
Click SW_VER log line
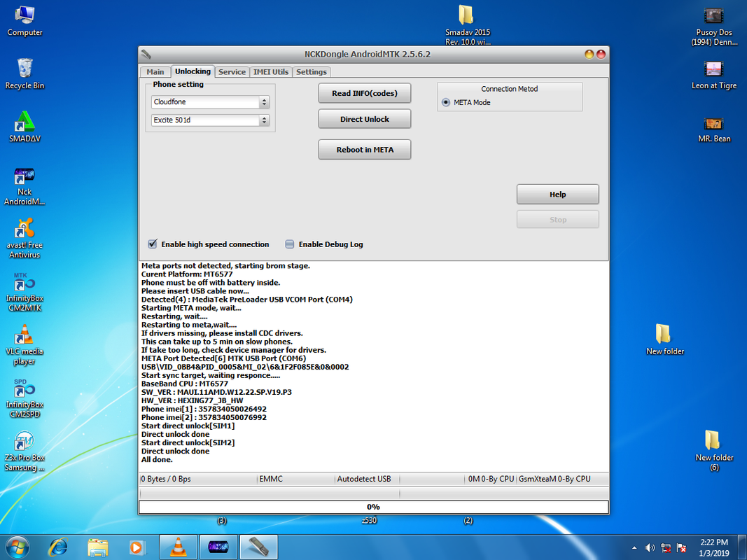216,393
